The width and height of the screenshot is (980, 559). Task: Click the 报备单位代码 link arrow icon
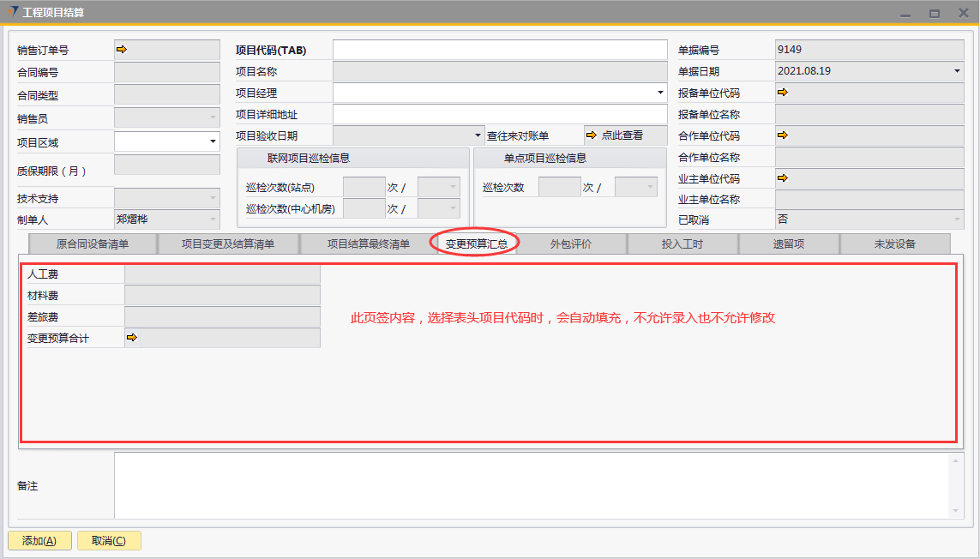tap(782, 92)
